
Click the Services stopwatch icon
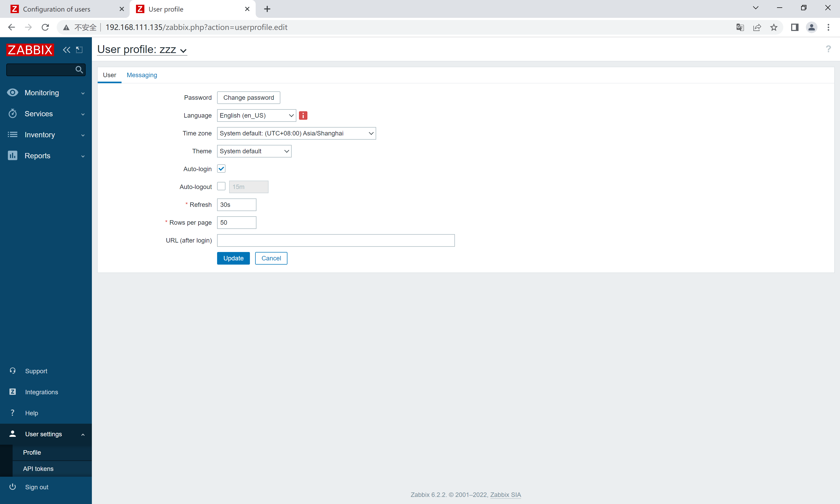point(13,113)
